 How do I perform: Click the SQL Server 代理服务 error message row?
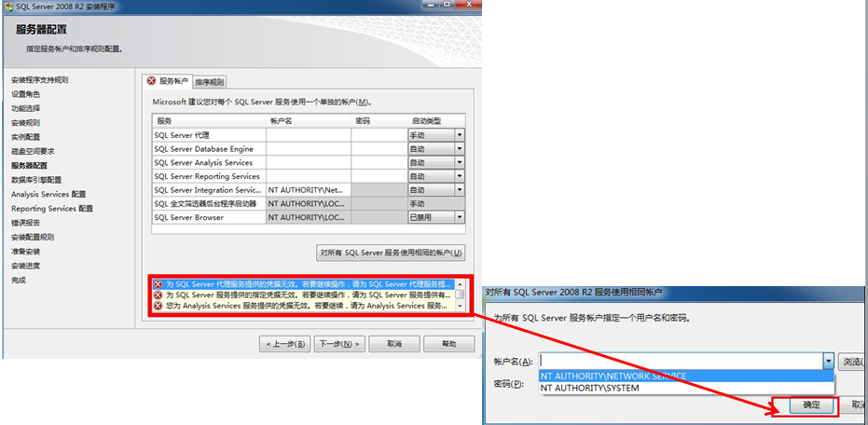[303, 284]
